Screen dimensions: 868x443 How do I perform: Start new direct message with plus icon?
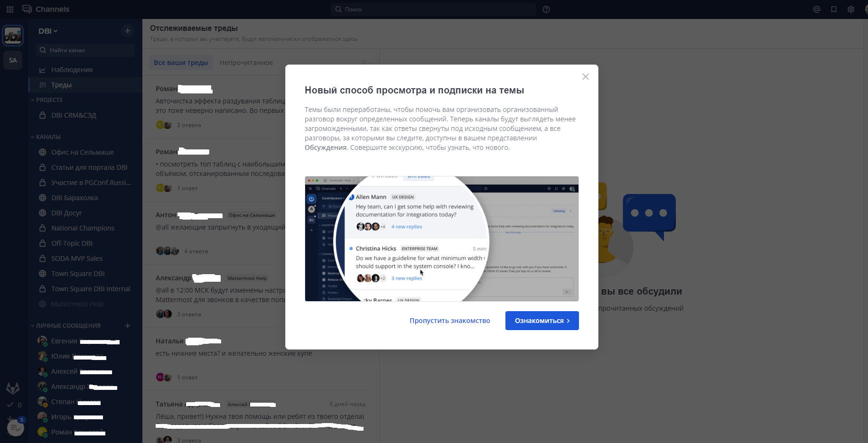(127, 325)
